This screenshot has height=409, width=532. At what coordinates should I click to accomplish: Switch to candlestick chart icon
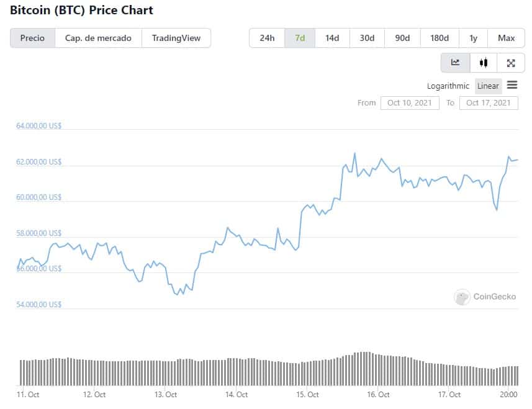coord(484,63)
